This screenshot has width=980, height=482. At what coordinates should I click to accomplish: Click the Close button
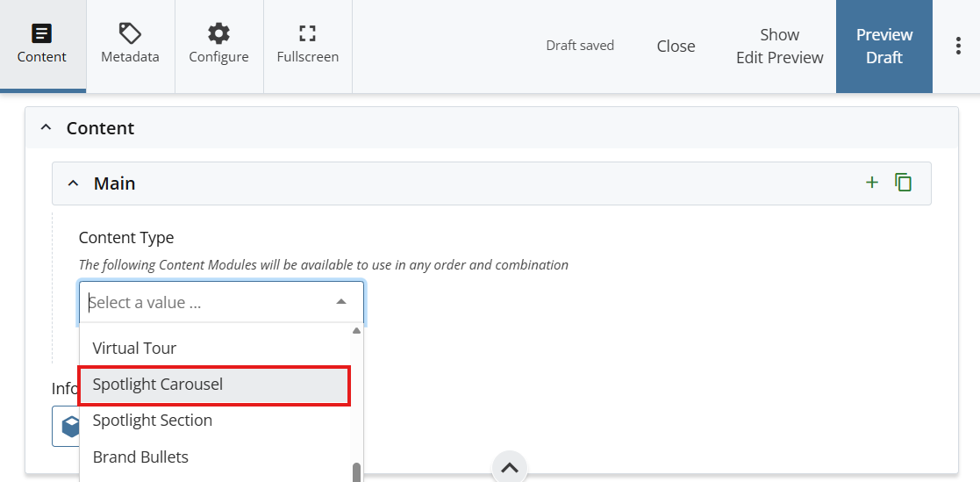676,47
